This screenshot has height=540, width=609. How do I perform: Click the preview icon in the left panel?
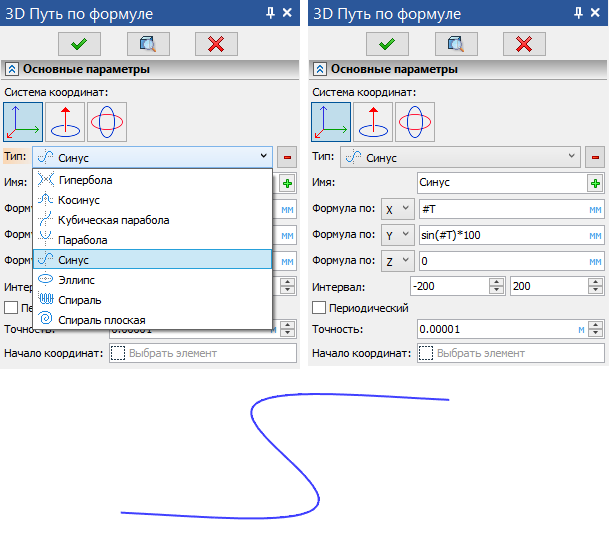tap(148, 43)
